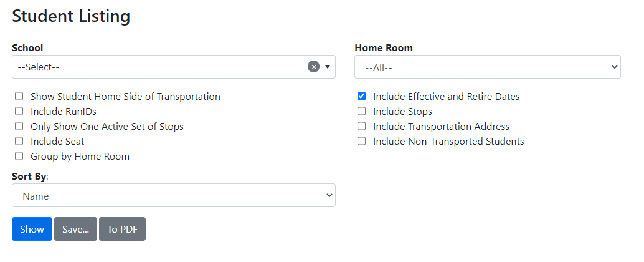Screen dimensions: 644x262
Task: Click the Group by Home Room label
Action: pyautogui.click(x=80, y=157)
